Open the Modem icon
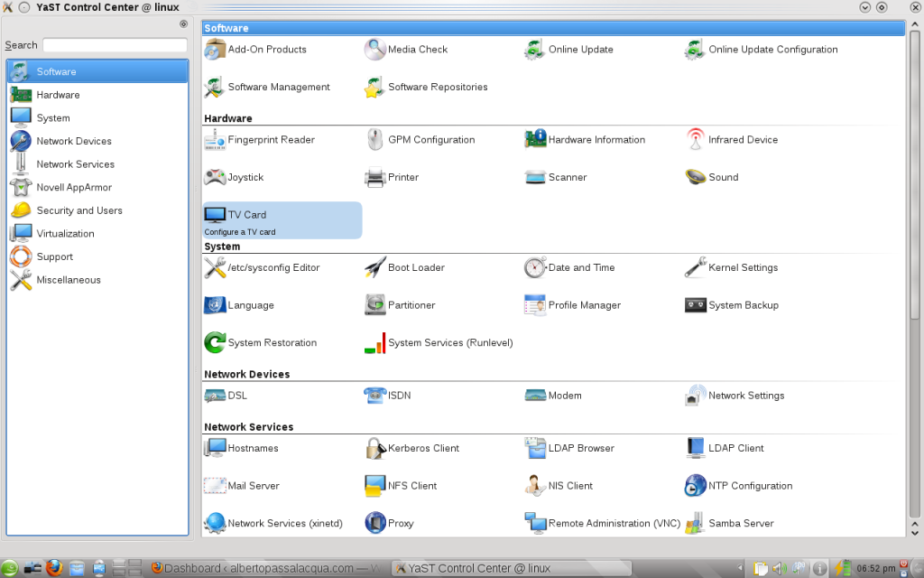This screenshot has height=578, width=924. click(535, 396)
